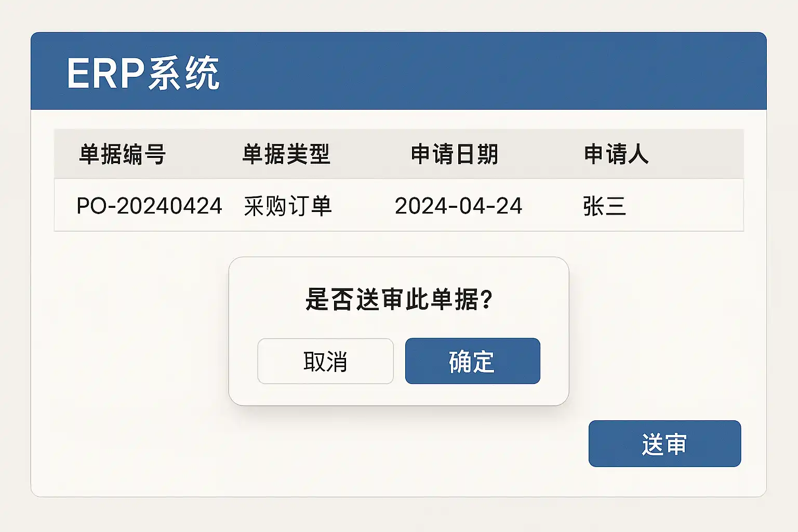This screenshot has height=532, width=798.
Task: Select the 申请人 column header
Action: 616,154
